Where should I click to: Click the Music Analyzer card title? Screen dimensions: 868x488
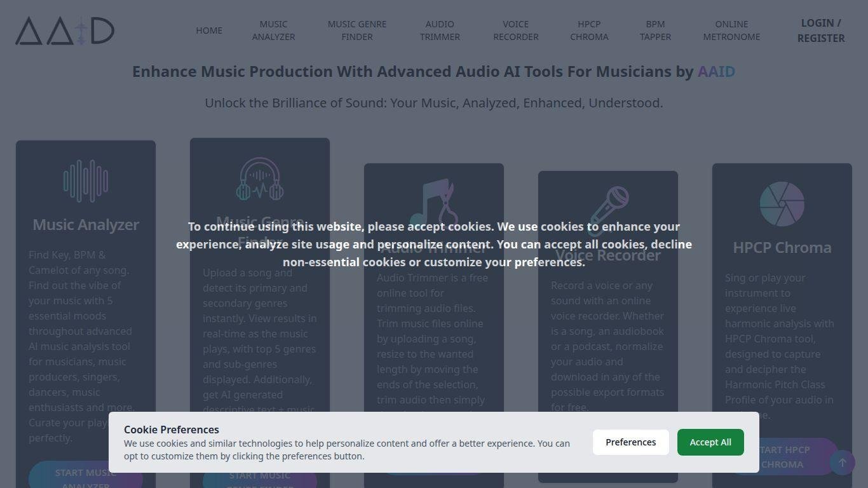click(86, 224)
